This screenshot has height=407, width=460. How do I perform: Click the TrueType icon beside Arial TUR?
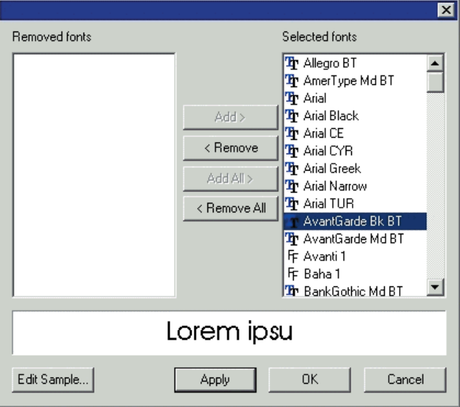292,204
